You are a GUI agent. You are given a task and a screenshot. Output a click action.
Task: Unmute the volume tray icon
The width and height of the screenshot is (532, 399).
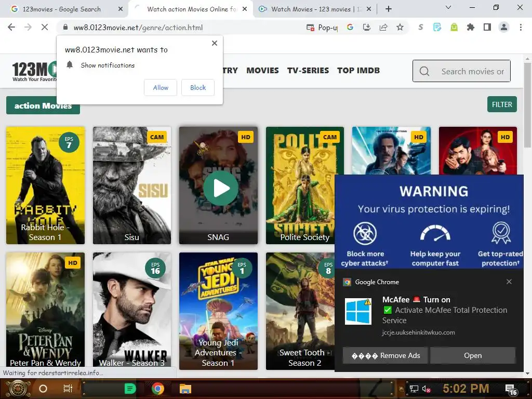[426, 389]
